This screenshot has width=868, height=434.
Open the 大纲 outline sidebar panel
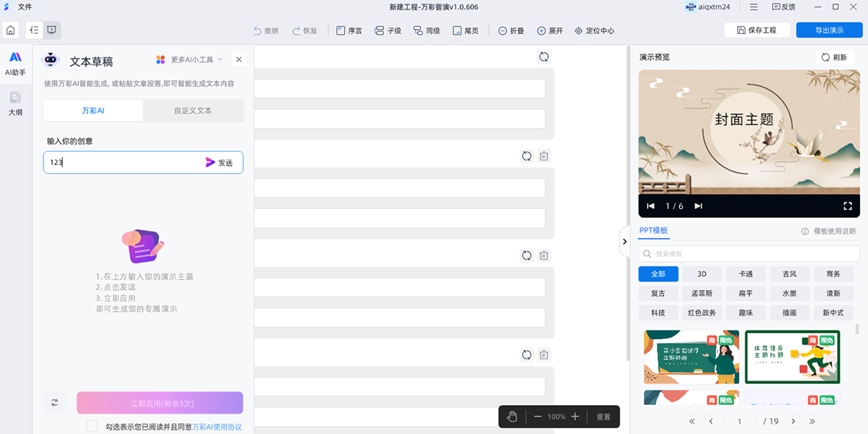click(x=15, y=104)
